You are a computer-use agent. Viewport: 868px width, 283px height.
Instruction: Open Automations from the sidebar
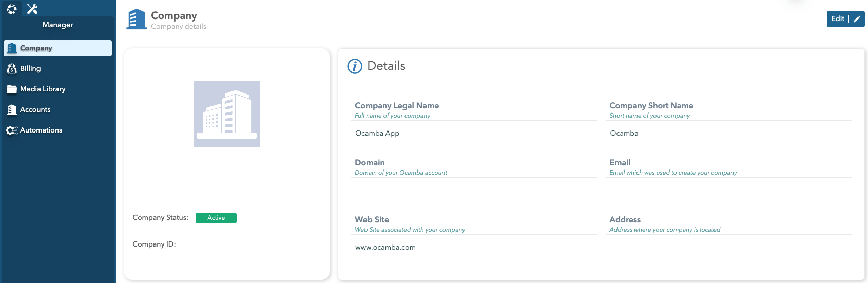click(41, 130)
